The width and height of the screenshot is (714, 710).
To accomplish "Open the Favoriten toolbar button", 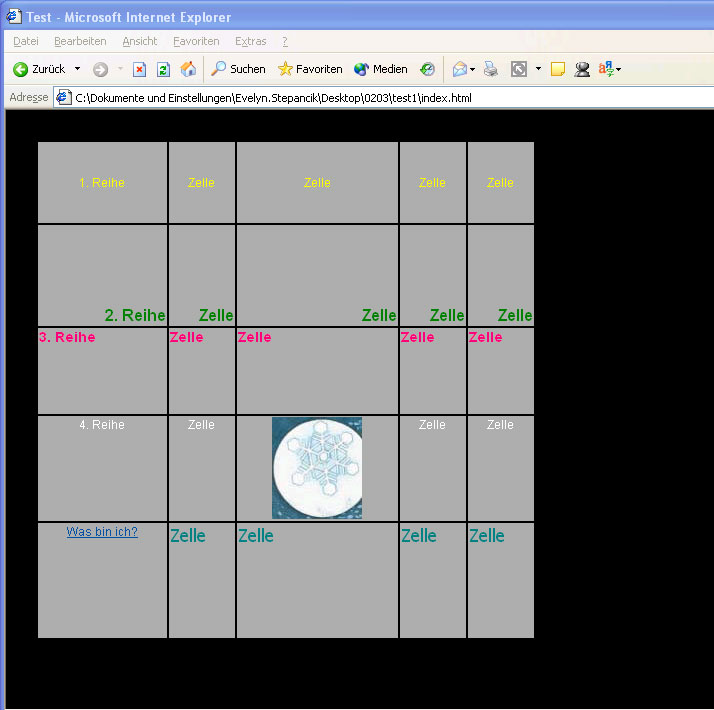I will click(310, 69).
